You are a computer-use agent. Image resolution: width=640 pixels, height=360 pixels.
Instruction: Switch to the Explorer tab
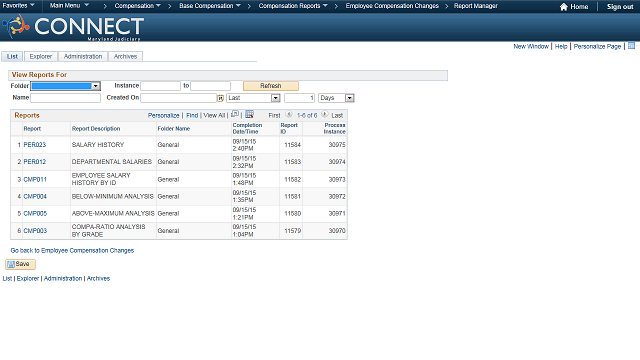pos(40,56)
